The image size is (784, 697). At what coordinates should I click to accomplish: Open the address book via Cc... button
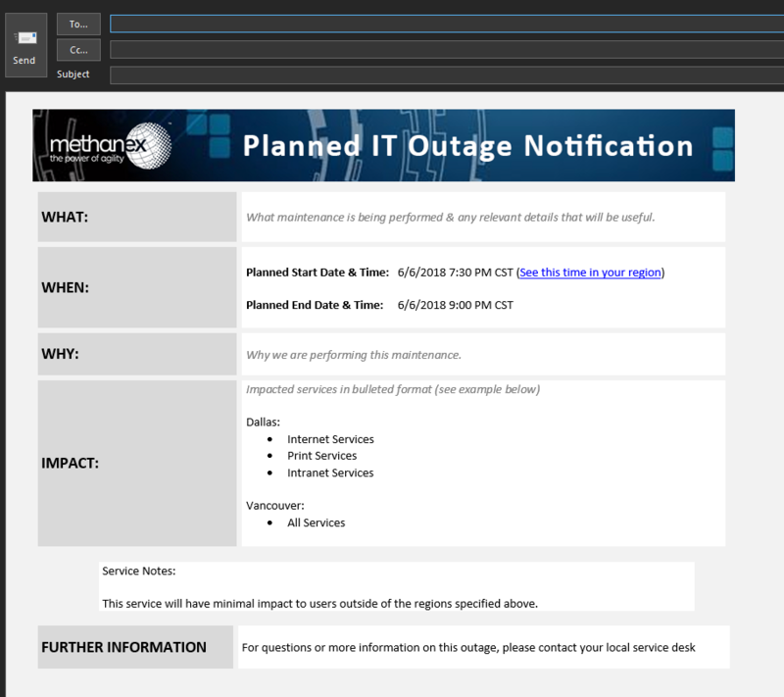78,49
